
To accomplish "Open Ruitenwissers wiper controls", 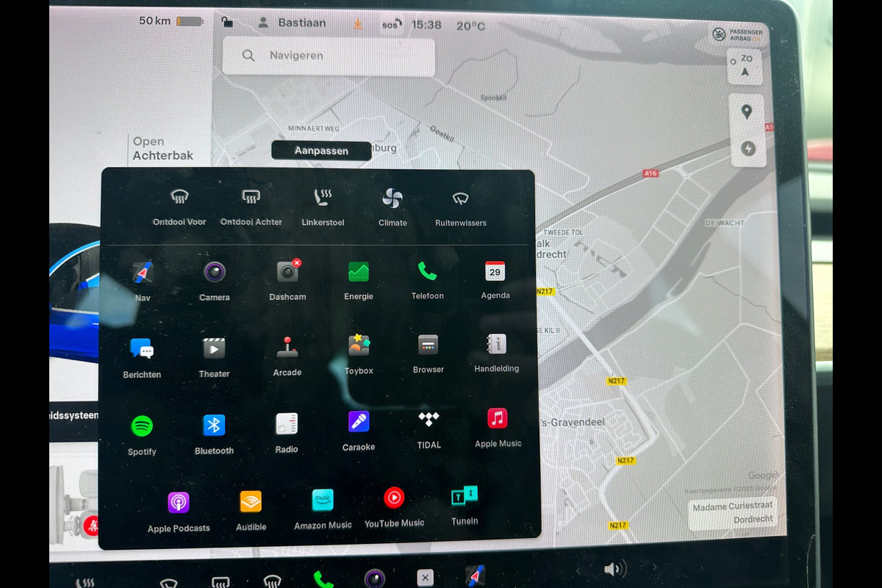I will (x=461, y=209).
